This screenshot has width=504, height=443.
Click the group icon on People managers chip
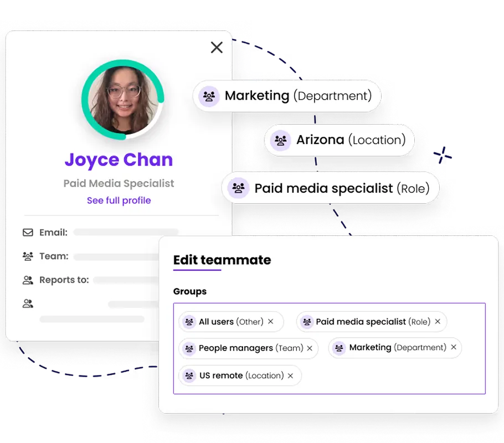pyautogui.click(x=191, y=348)
